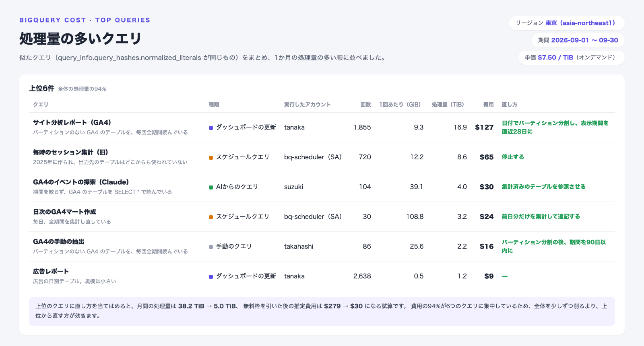Click the count 2,638
This screenshot has width=644, height=346.
click(362, 276)
